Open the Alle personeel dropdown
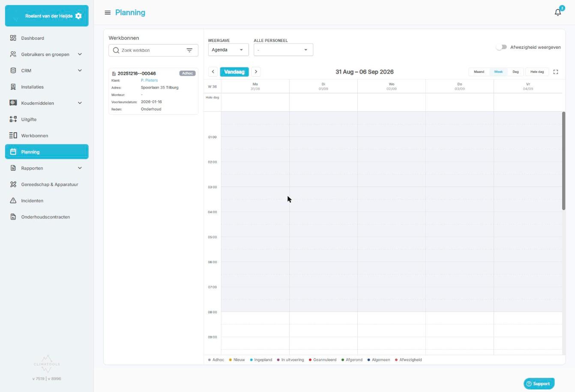Viewport: 575px width, 392px height. tap(283, 50)
